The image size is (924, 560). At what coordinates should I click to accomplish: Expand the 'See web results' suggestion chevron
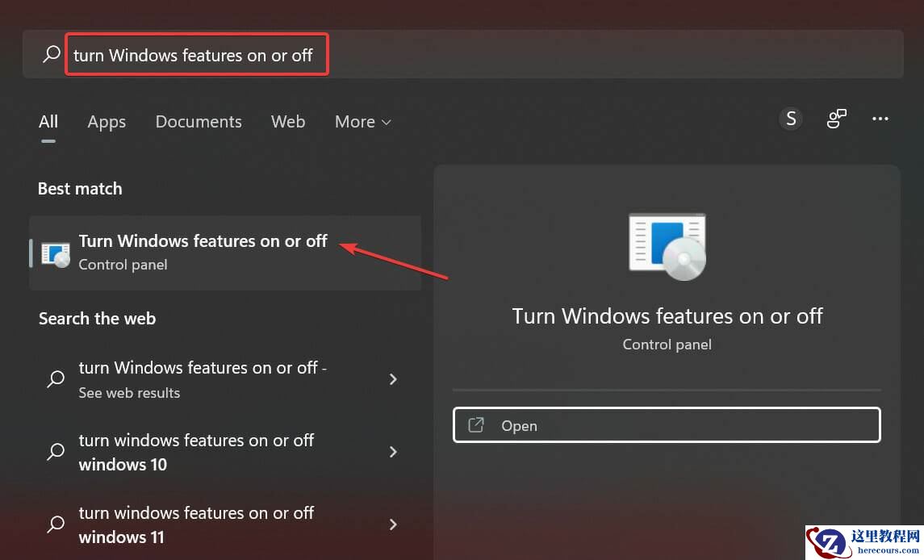point(393,379)
